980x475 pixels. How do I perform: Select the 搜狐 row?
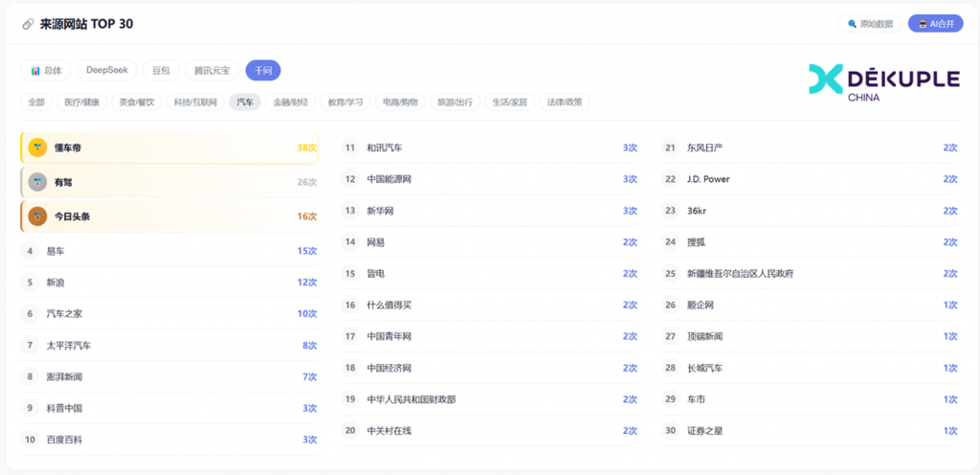coord(810,242)
